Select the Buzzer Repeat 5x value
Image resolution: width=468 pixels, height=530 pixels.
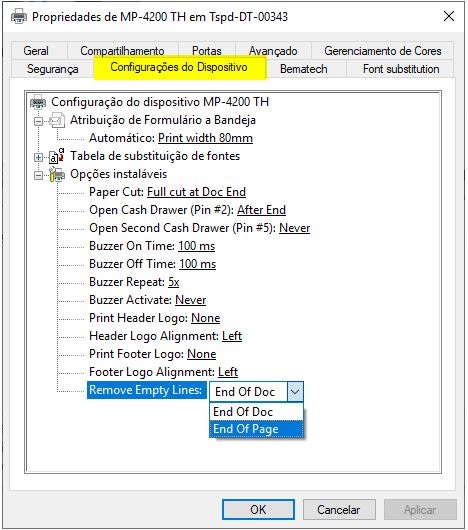[174, 282]
